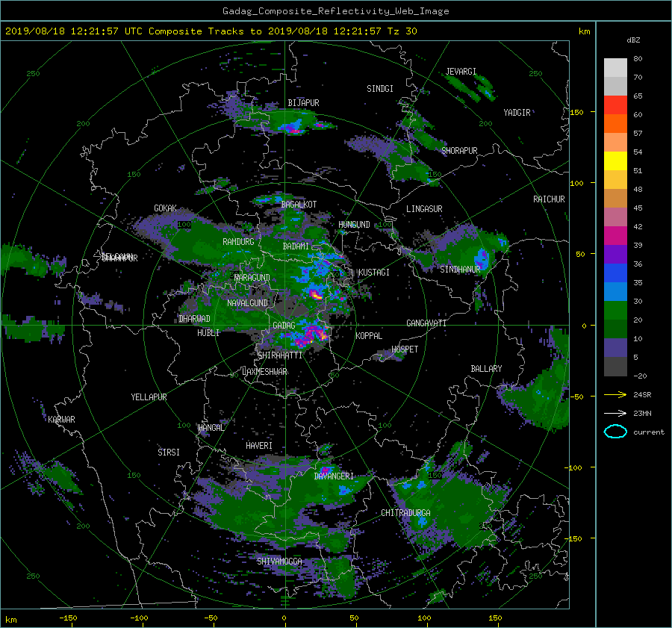The width and height of the screenshot is (672, 628).
Task: Click the BAGALKOT city label
Action: (x=299, y=205)
